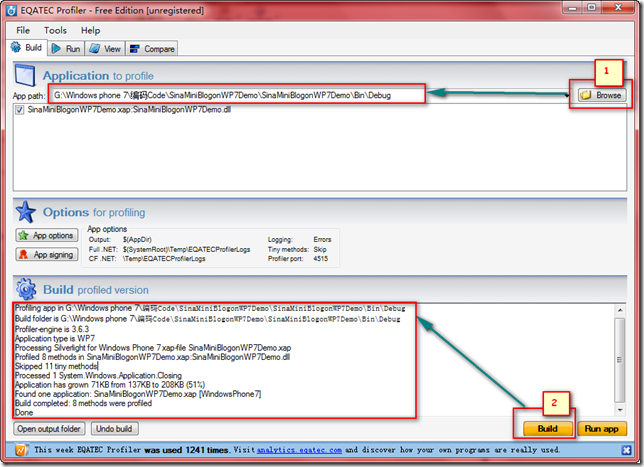Click the Build profiled version gear icon

click(26, 289)
